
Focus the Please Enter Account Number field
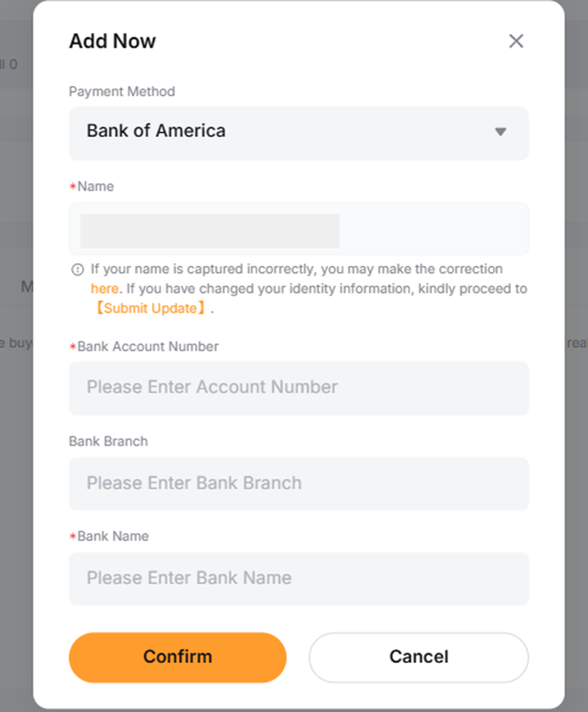(x=299, y=388)
